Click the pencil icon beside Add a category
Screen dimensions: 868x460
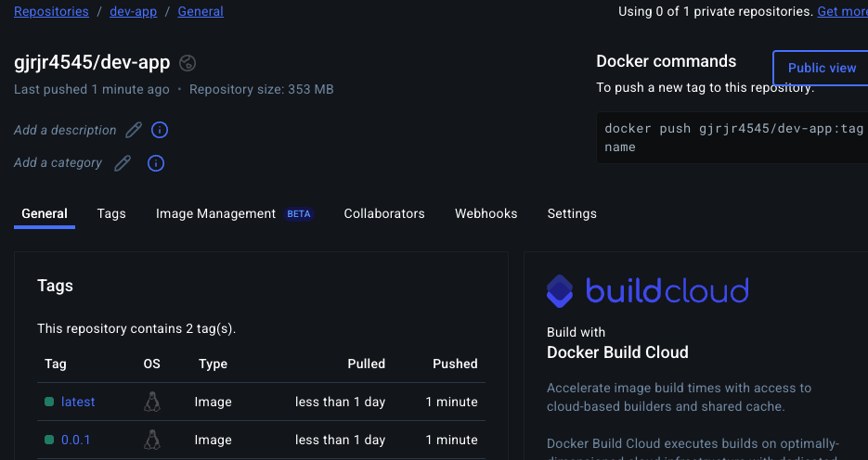[x=122, y=163]
